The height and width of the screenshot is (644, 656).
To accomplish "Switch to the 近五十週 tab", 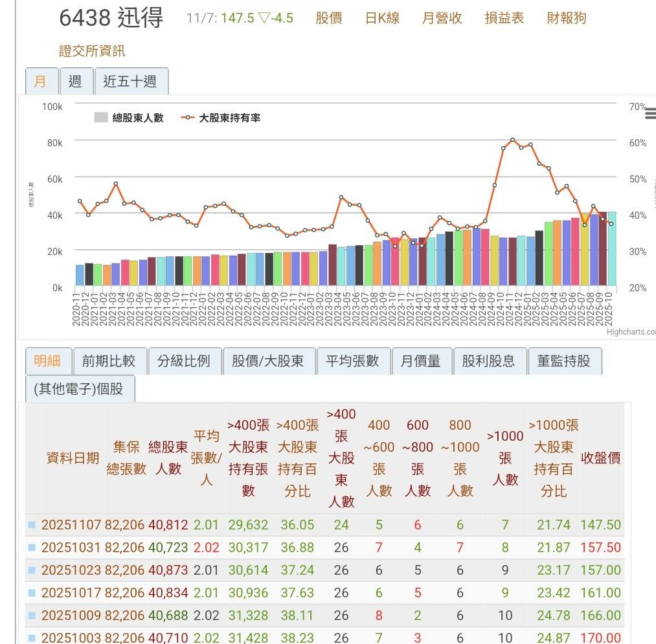I will pyautogui.click(x=131, y=81).
